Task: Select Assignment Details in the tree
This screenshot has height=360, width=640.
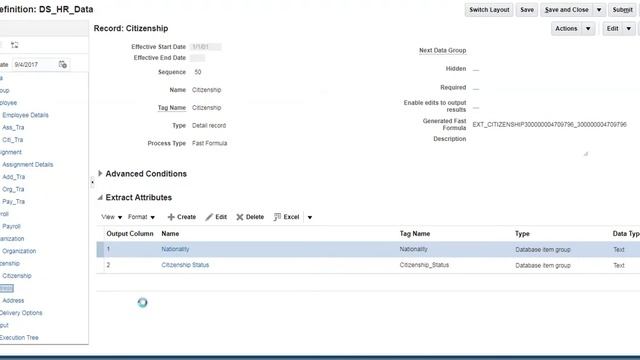Action: point(28,164)
